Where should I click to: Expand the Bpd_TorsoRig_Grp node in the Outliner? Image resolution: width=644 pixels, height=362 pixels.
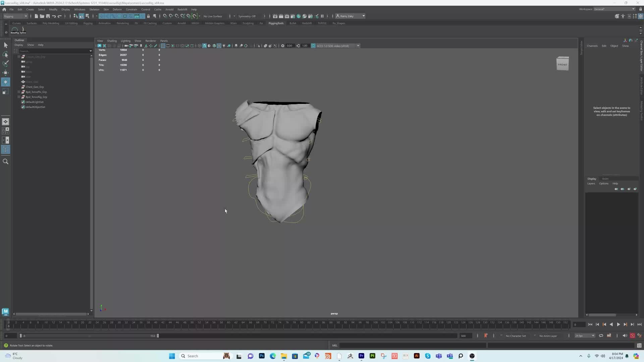click(19, 97)
